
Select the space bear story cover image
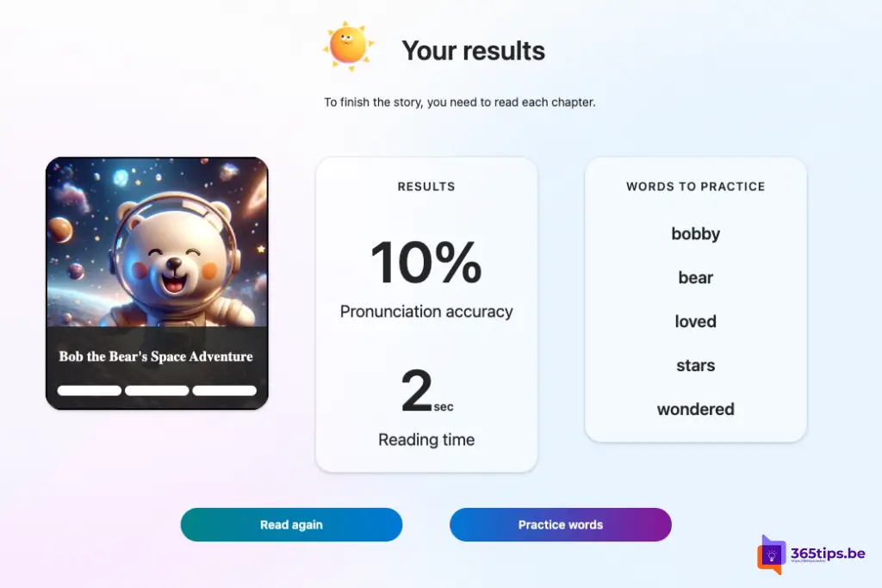[x=157, y=243]
